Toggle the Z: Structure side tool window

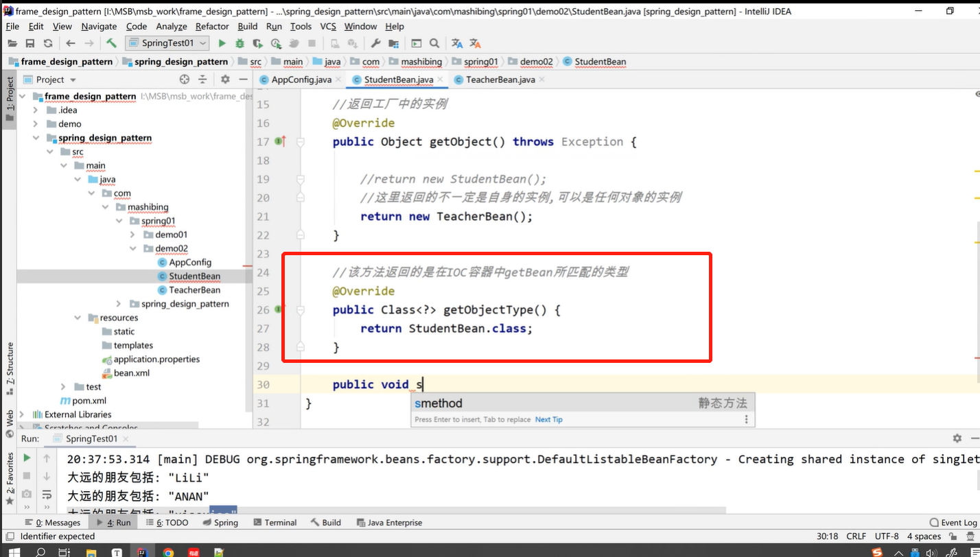(x=9, y=369)
